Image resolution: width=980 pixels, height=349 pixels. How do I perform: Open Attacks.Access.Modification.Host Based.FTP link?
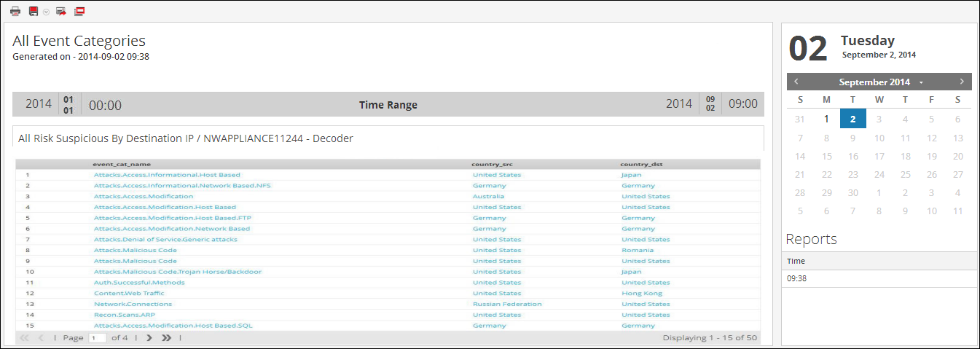(x=173, y=218)
